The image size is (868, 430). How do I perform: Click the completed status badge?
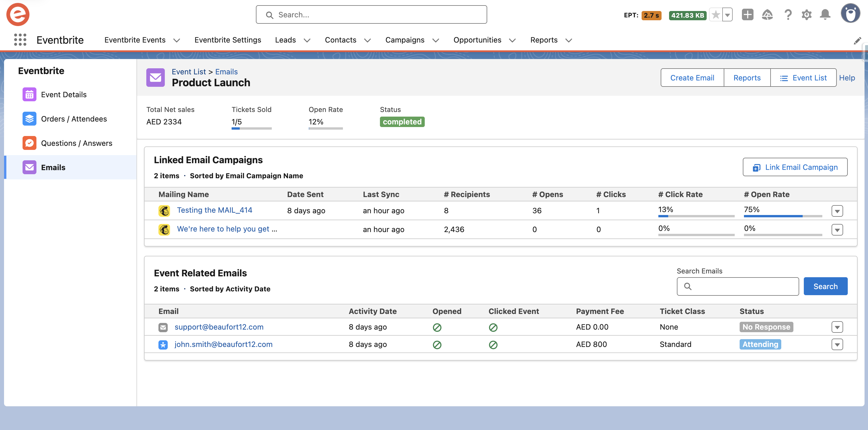402,122
